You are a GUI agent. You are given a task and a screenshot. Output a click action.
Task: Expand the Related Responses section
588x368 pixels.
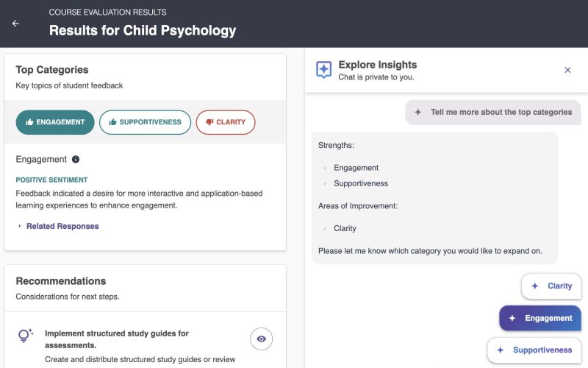62,226
